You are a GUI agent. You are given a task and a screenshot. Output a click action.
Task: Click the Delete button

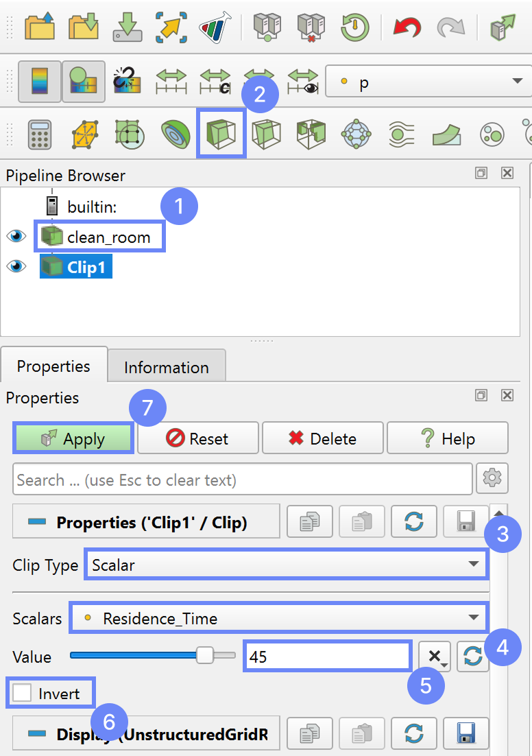click(x=323, y=438)
